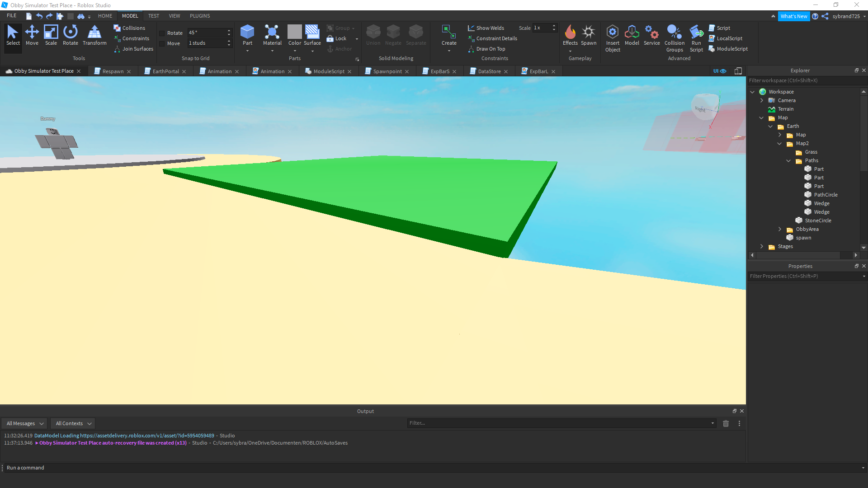Click the Effects flame icon
This screenshot has height=488, width=868.
pyautogui.click(x=570, y=33)
